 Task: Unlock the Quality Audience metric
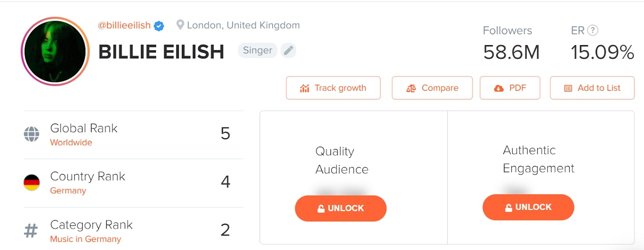(341, 208)
